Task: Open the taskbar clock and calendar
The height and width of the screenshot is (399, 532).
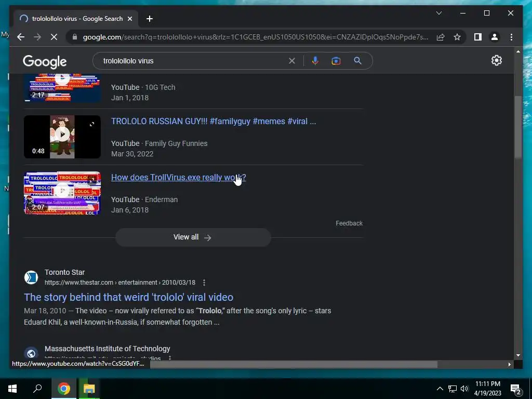Action: tap(487, 389)
